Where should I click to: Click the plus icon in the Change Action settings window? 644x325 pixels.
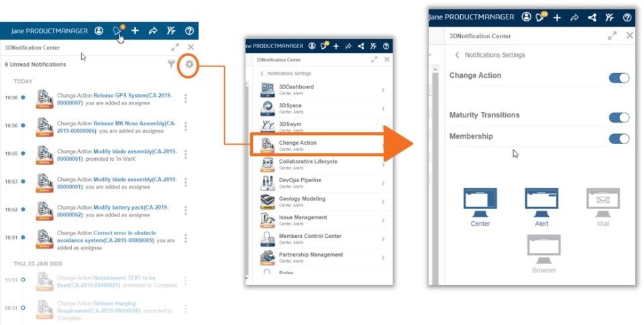pyautogui.click(x=557, y=17)
